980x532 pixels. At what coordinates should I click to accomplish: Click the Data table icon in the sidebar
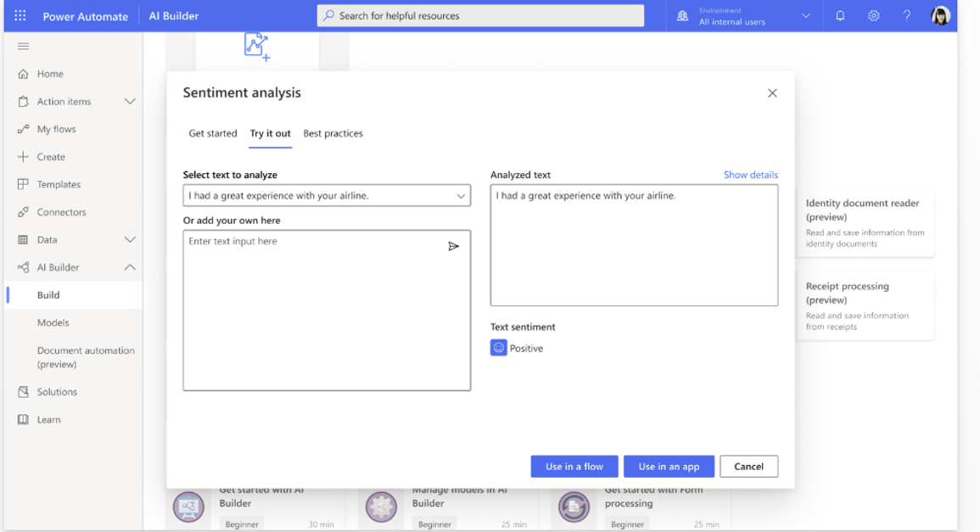pos(23,239)
